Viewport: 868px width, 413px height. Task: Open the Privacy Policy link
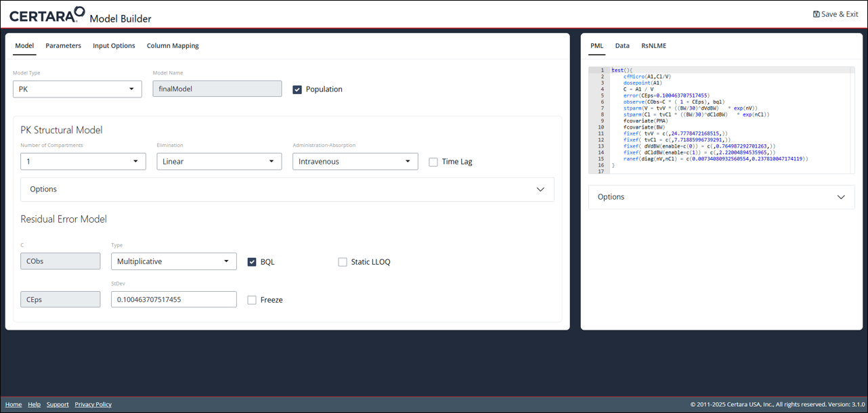click(93, 404)
